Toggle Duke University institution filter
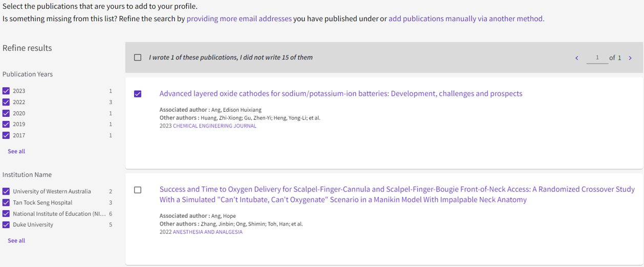This screenshot has height=267, width=644. click(x=6, y=224)
